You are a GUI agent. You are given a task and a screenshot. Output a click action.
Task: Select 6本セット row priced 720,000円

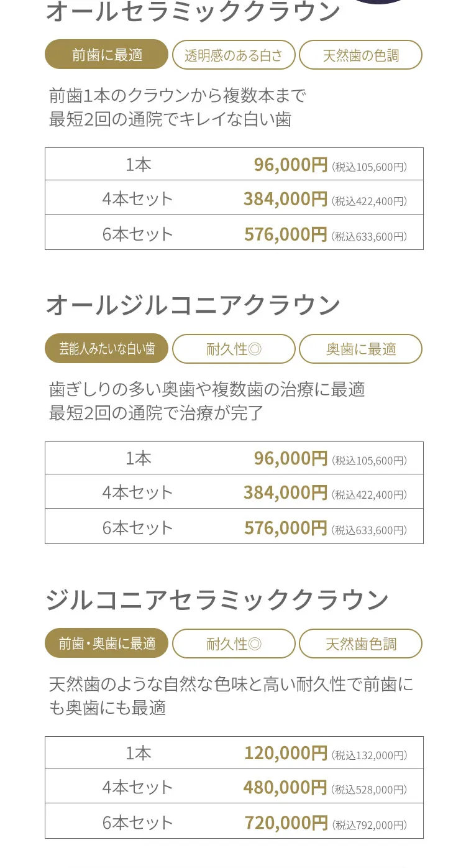234,822
